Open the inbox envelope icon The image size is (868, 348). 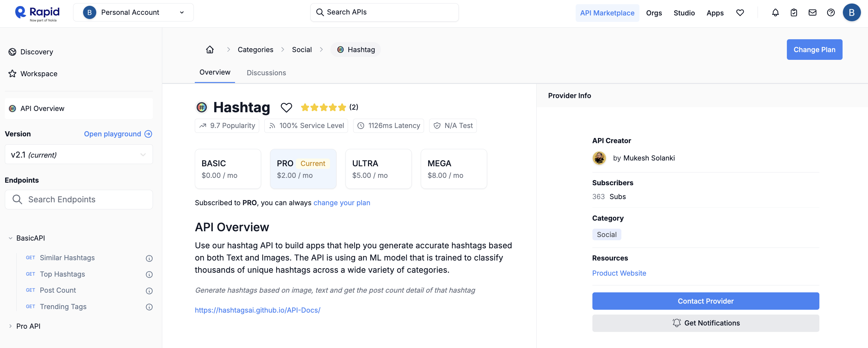812,13
